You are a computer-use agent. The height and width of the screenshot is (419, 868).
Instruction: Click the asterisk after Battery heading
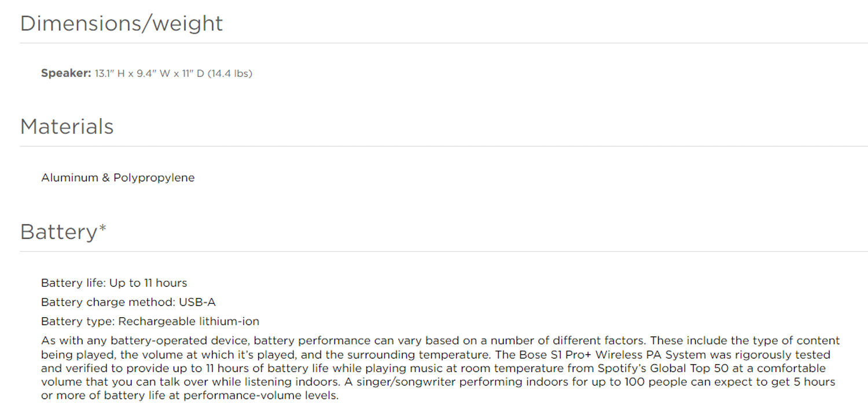pos(102,228)
